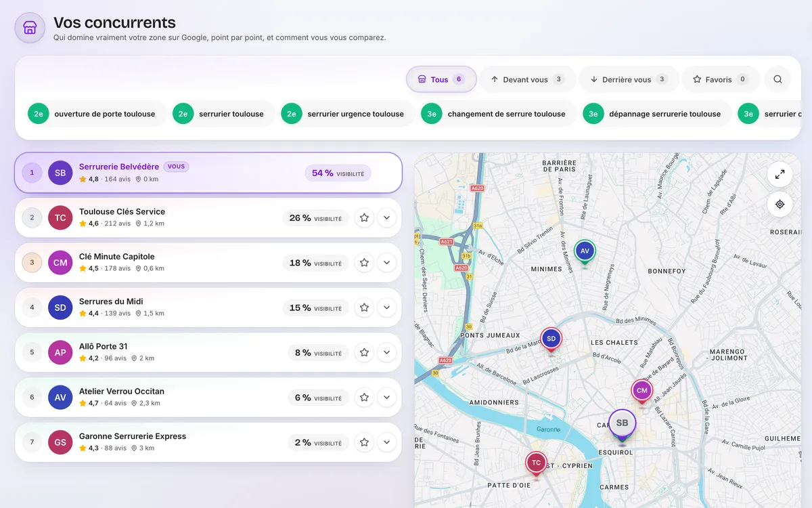Click the Serrurerie Belvédère name

pos(119,167)
